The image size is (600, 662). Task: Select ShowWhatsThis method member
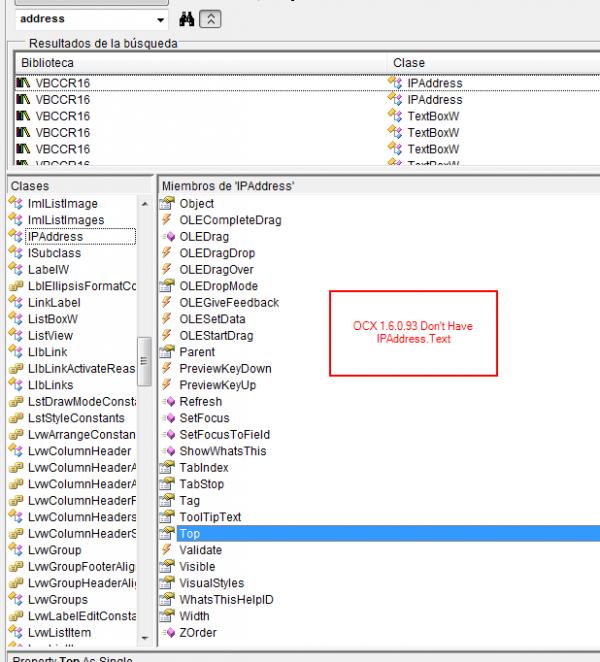223,451
